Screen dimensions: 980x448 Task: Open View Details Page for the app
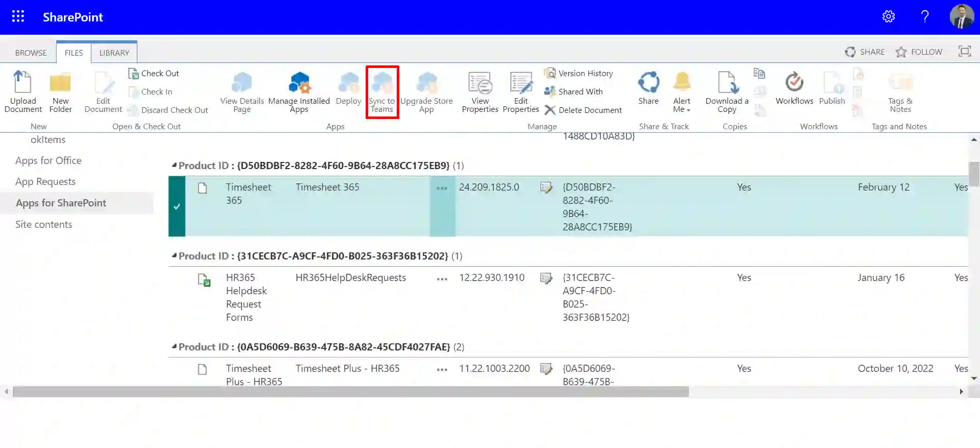[242, 92]
